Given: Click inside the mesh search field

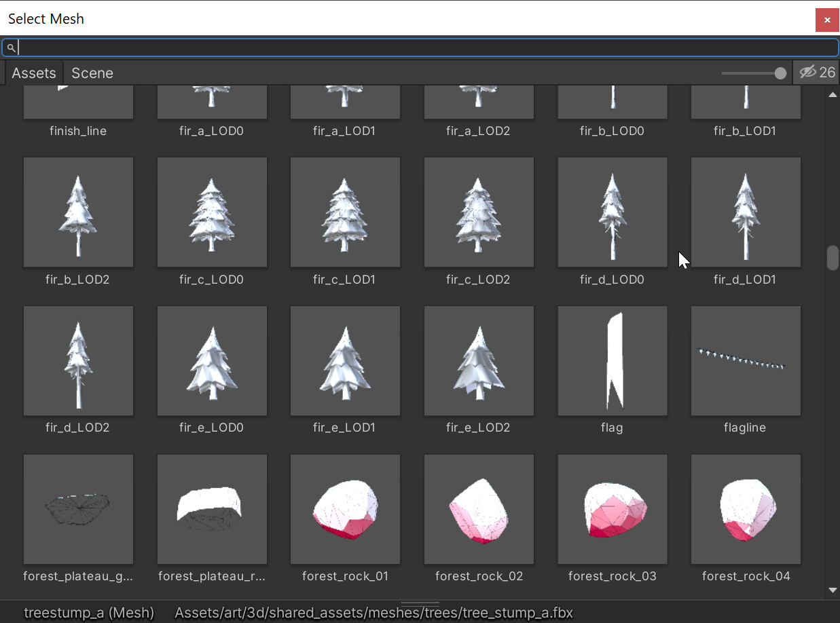Looking at the screenshot, I should pyautogui.click(x=272, y=48).
